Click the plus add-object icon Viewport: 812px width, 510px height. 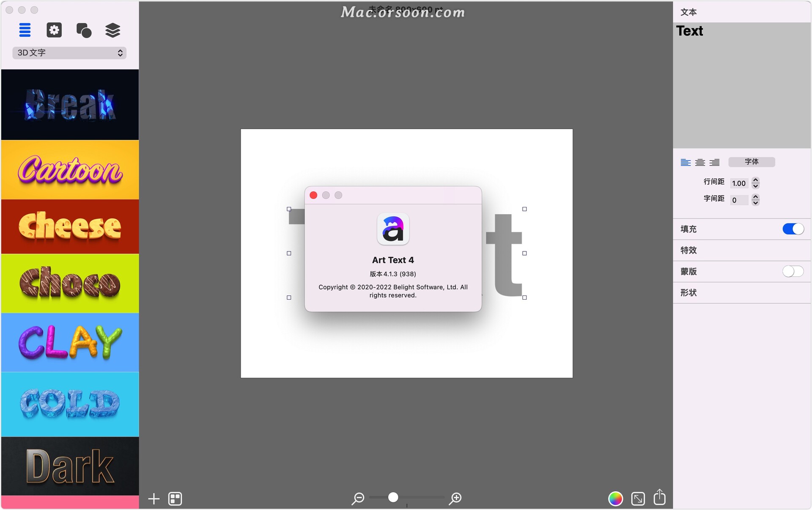[154, 499]
